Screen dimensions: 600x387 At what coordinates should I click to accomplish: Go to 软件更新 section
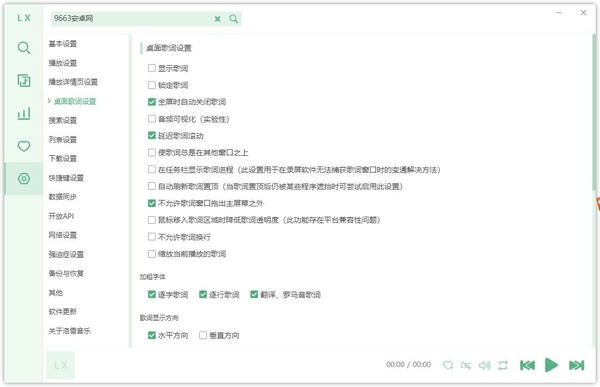pos(63,312)
